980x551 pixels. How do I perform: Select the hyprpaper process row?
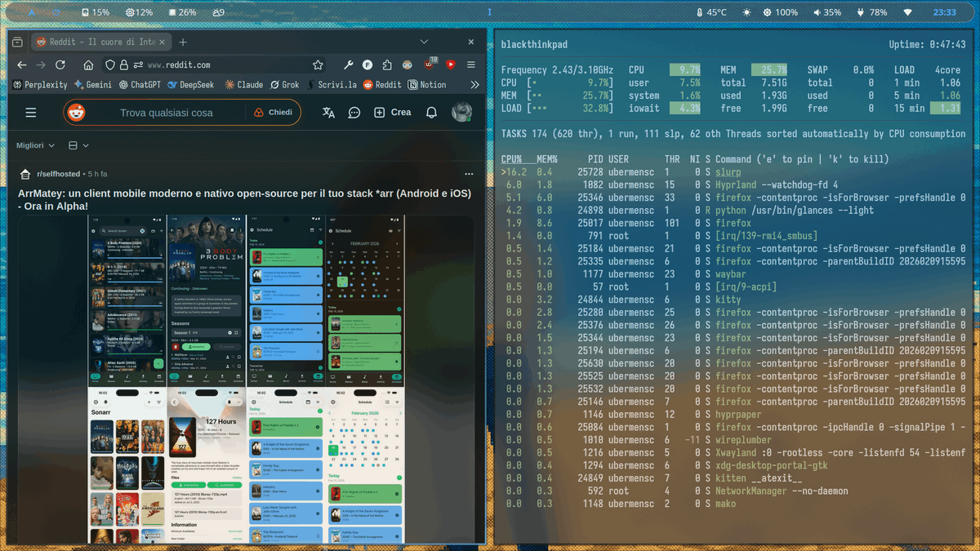pyautogui.click(x=733, y=414)
